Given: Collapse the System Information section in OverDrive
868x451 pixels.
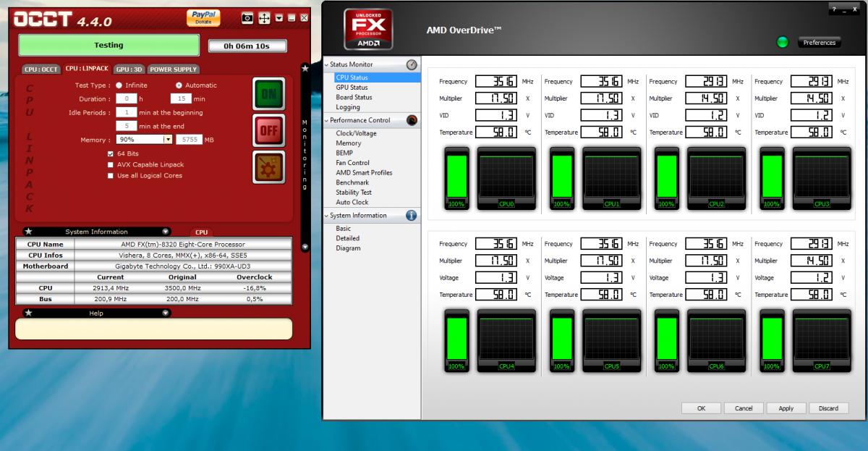Looking at the screenshot, I should [x=326, y=216].
